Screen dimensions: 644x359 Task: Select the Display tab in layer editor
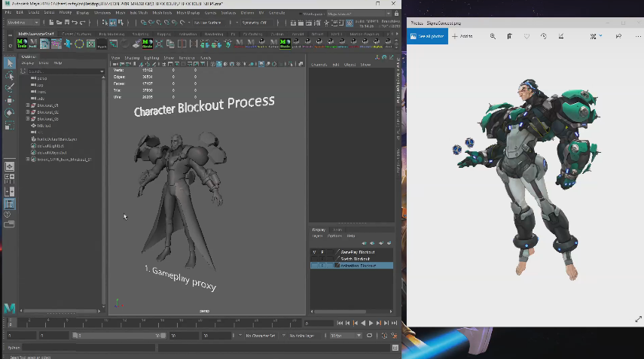point(319,230)
